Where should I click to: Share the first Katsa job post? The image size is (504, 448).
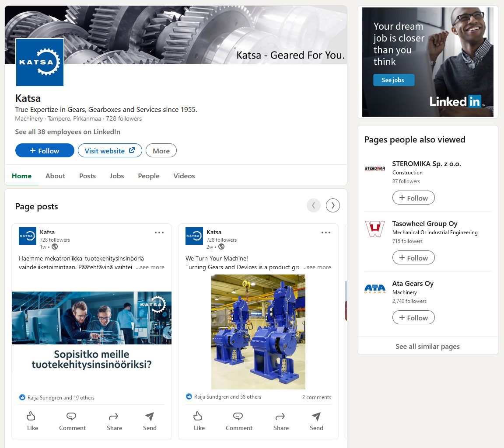pyautogui.click(x=114, y=421)
